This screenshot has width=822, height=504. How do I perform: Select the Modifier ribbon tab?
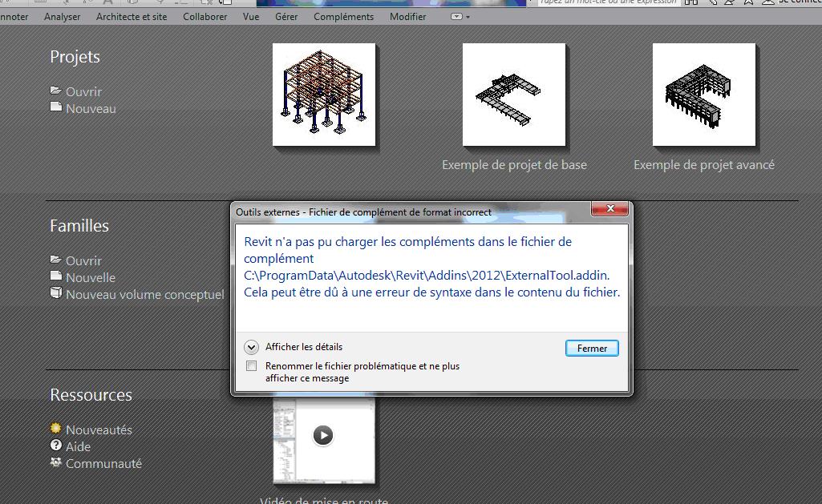[408, 17]
